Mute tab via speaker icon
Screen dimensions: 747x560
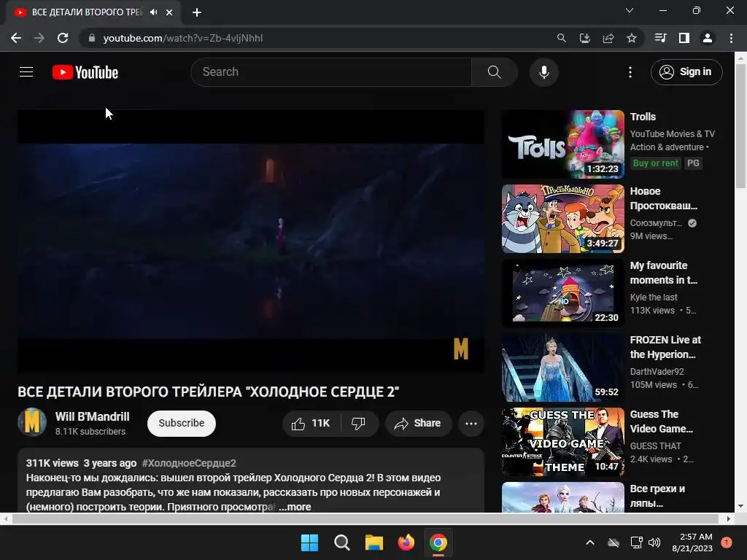(153, 12)
